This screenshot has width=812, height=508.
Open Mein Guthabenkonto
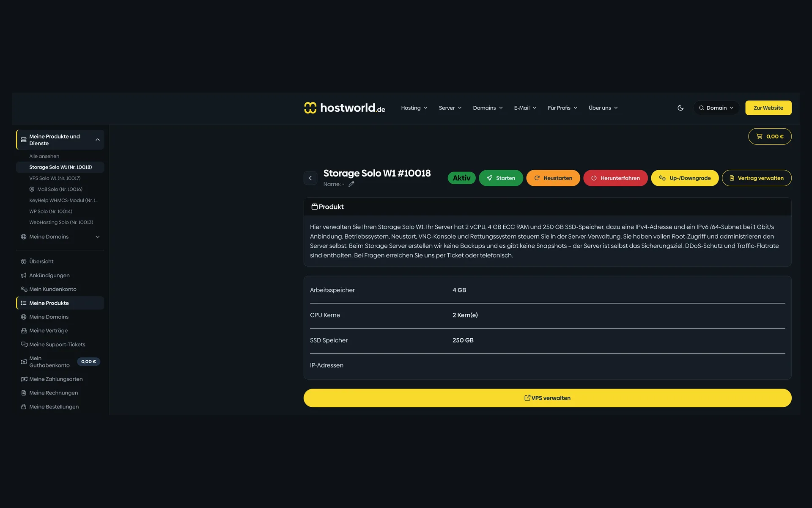(49, 362)
